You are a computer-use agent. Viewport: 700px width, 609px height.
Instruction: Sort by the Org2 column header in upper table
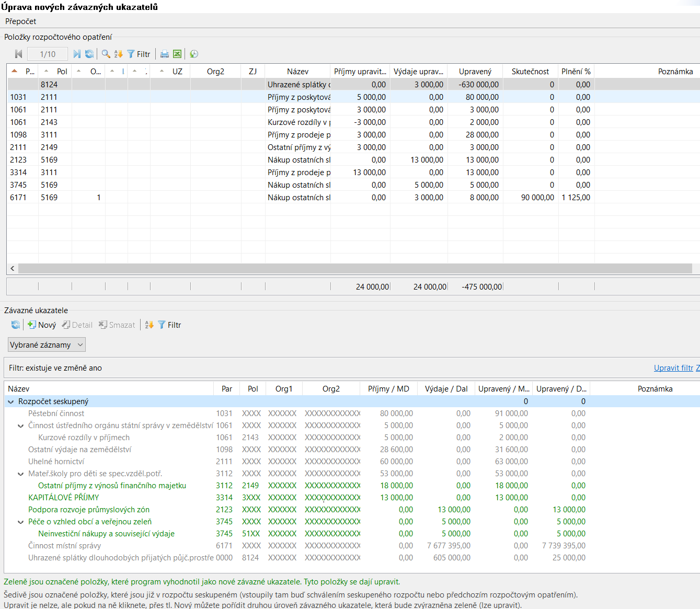[215, 71]
